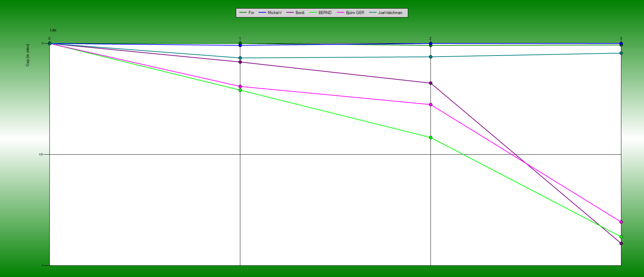Click the JoeWatchman legend entry

[x=386, y=13]
